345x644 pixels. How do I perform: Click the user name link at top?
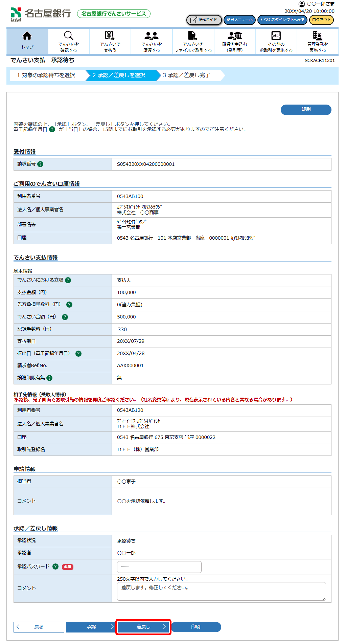(x=316, y=4)
